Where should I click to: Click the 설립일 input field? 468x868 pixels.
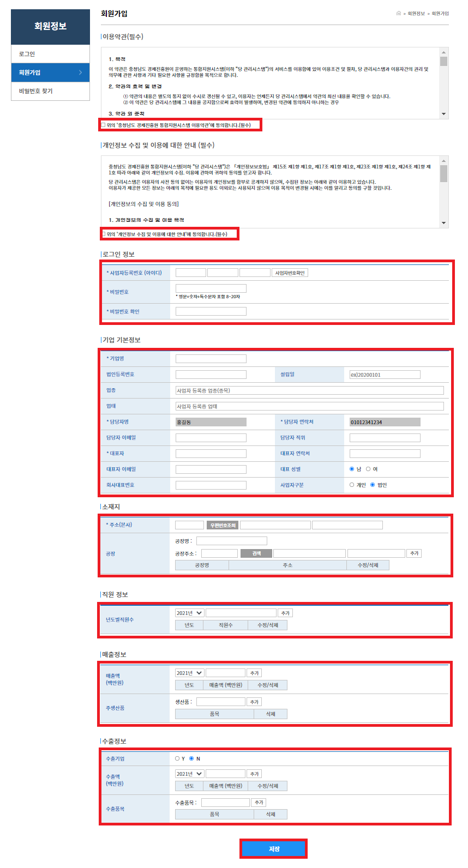[385, 375]
